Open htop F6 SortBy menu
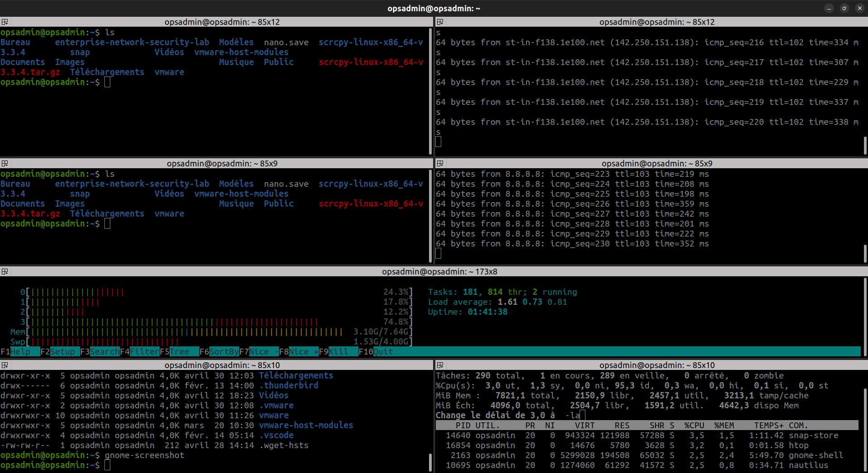The height and width of the screenshot is (473, 868). [x=219, y=351]
